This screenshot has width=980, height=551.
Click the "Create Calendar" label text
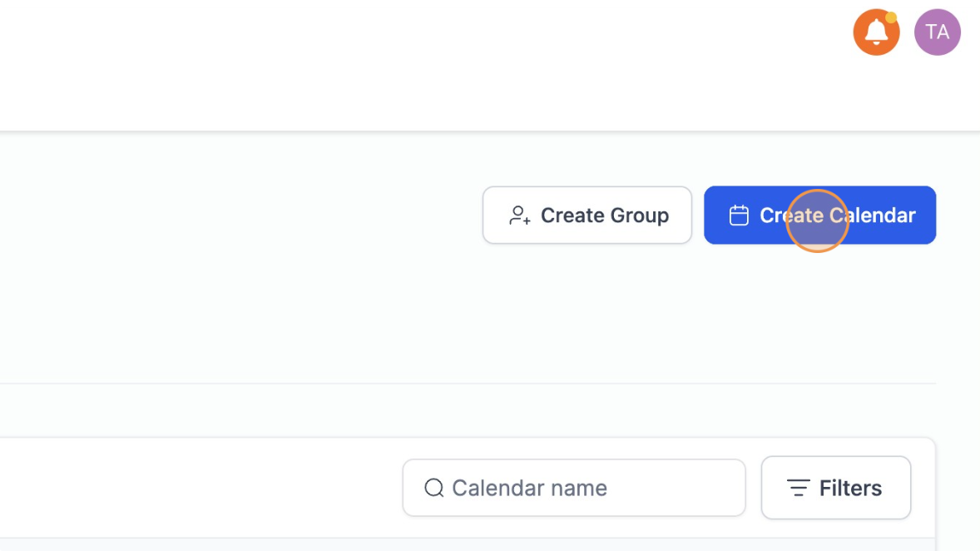(x=837, y=216)
